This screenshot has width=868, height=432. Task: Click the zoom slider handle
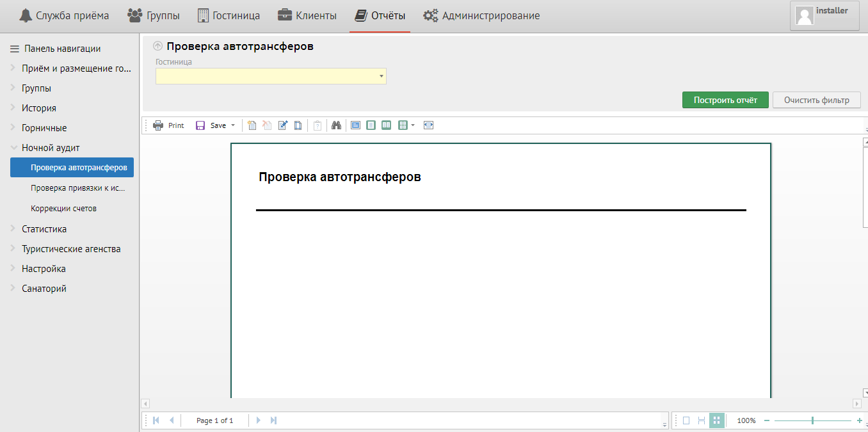[x=812, y=420]
